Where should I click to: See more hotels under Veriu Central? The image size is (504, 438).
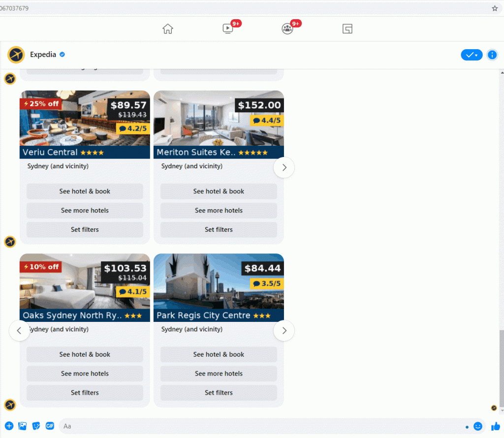(85, 211)
